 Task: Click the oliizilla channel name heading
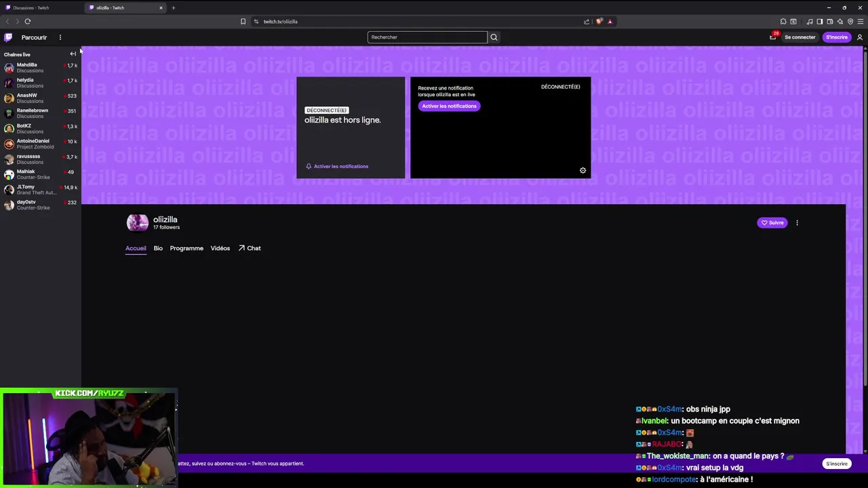click(x=165, y=220)
